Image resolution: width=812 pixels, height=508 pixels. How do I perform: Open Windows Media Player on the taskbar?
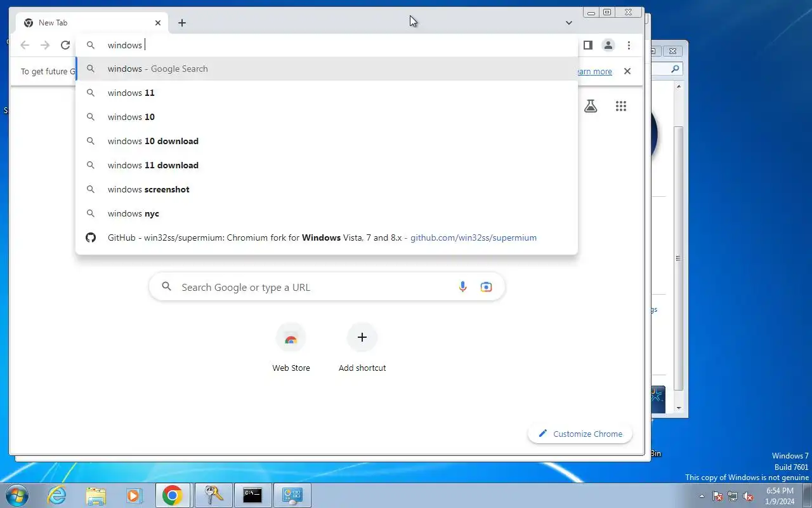(134, 495)
